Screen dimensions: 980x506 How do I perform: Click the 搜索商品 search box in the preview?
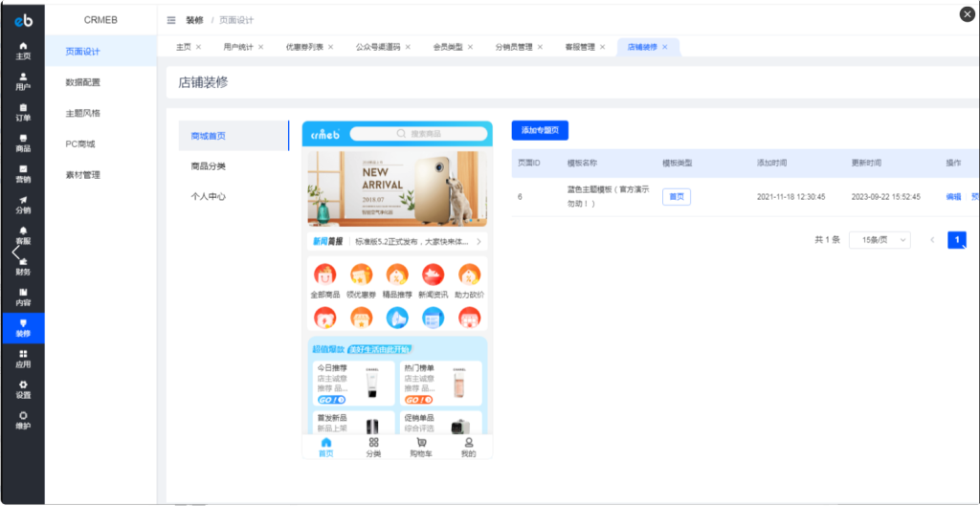pos(418,134)
